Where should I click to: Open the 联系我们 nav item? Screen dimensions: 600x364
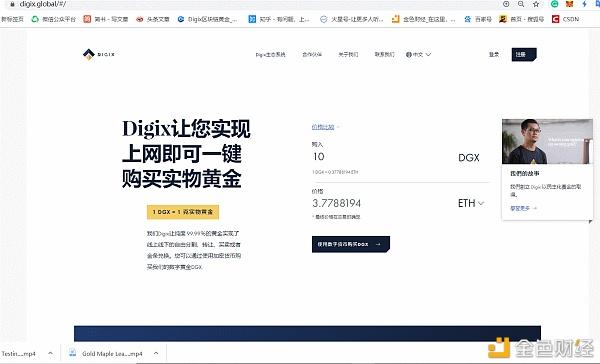(x=384, y=54)
